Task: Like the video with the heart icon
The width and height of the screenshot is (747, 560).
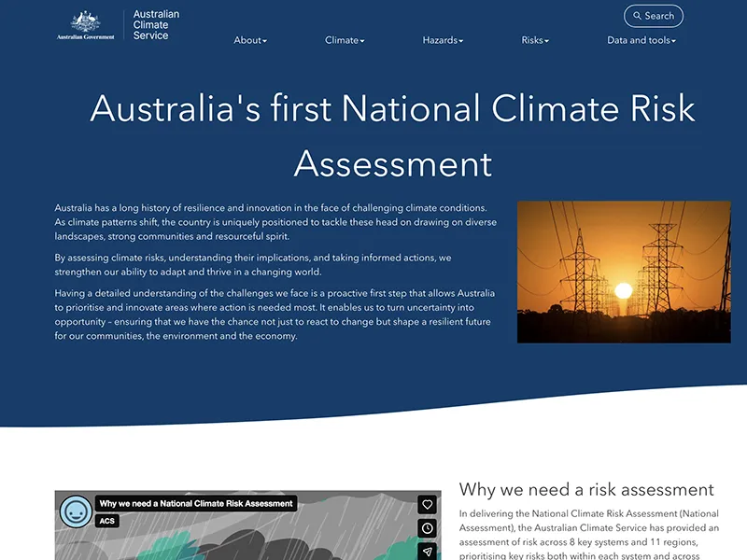Action: click(427, 504)
